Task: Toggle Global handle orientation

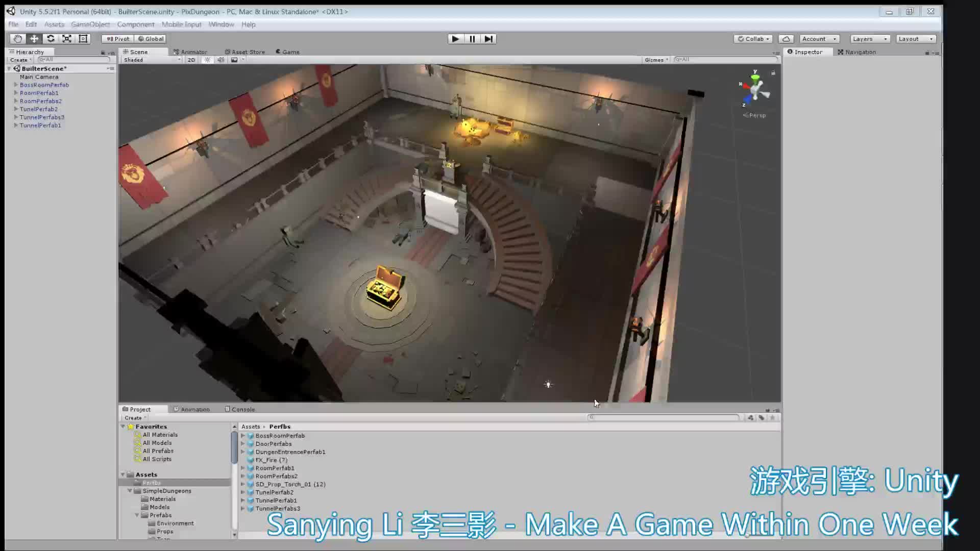Action: (x=151, y=38)
